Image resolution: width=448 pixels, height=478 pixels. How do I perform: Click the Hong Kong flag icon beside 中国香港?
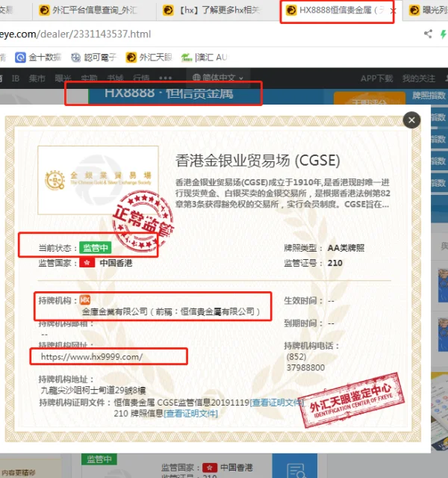coord(87,262)
